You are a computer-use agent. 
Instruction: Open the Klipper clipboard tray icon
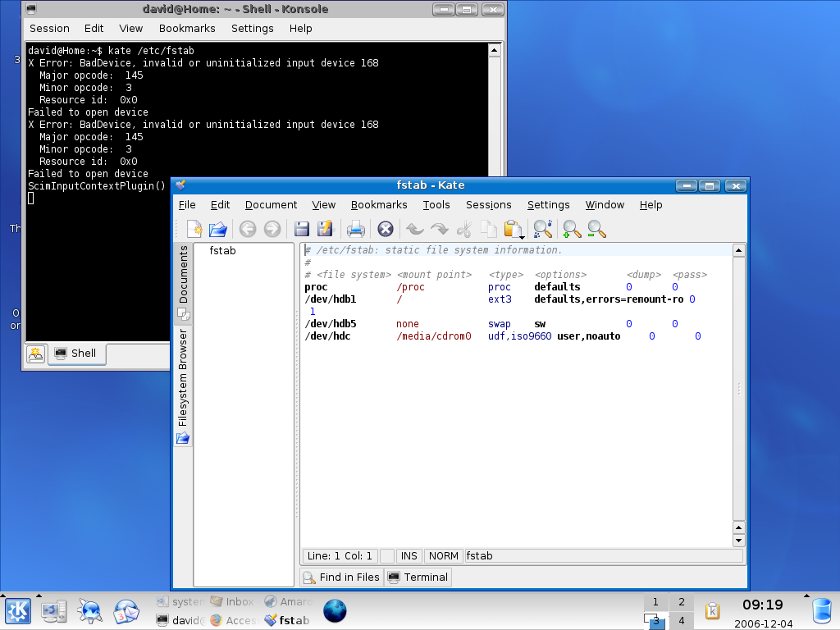pyautogui.click(x=713, y=610)
